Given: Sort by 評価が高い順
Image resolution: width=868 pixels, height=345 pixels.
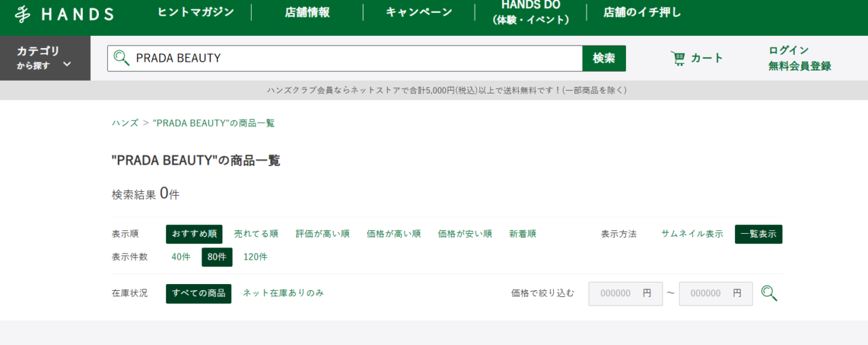Looking at the screenshot, I should click(323, 234).
